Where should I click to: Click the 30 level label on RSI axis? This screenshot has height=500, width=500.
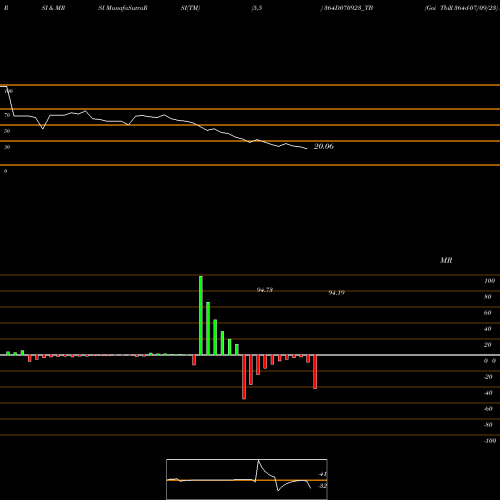tap(7, 147)
